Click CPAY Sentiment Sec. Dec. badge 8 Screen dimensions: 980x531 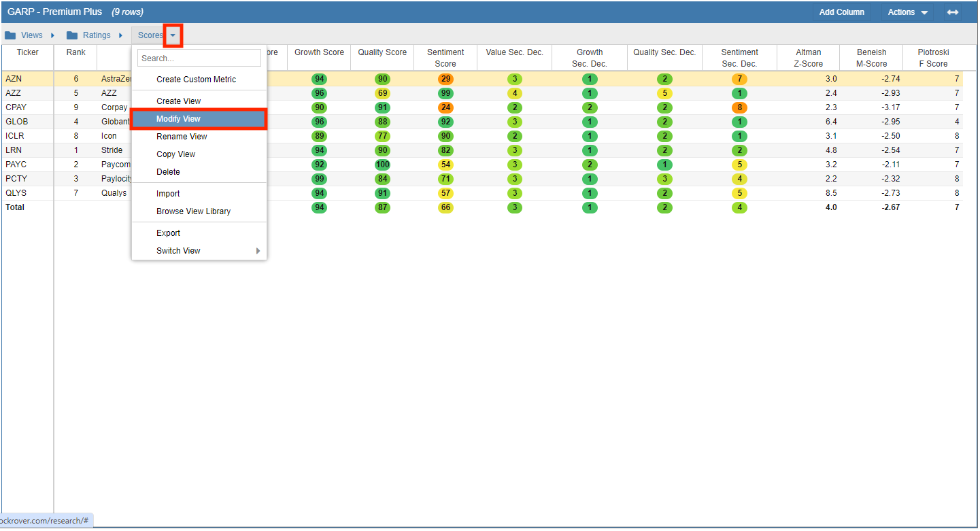(740, 107)
